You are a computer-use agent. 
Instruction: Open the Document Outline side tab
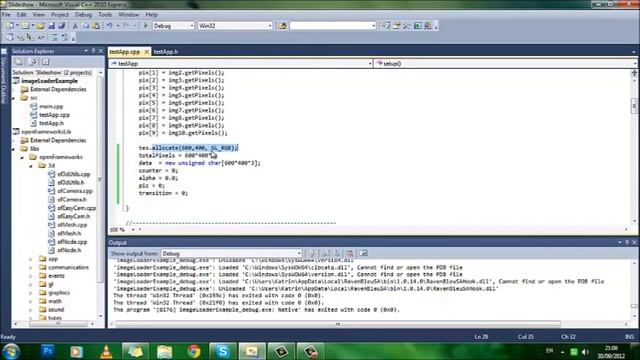pos(4,80)
